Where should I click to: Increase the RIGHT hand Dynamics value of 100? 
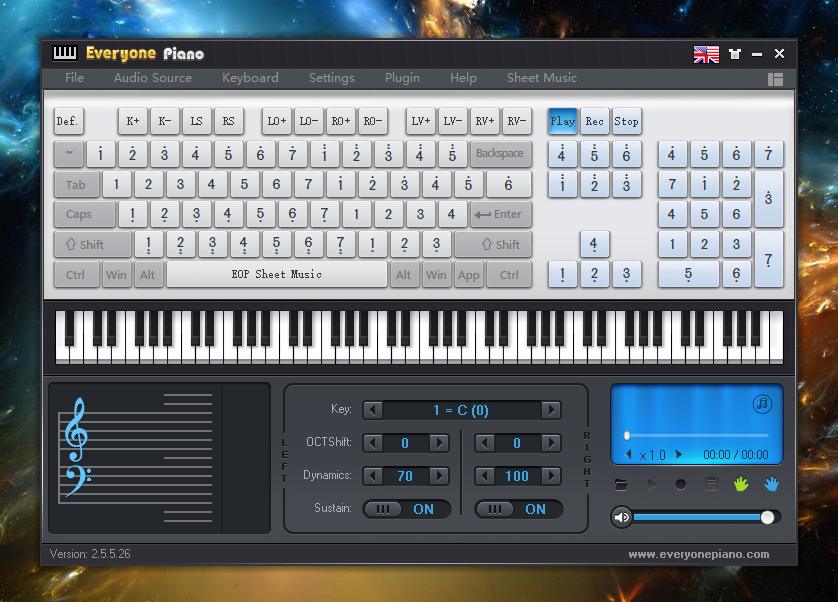(550, 476)
